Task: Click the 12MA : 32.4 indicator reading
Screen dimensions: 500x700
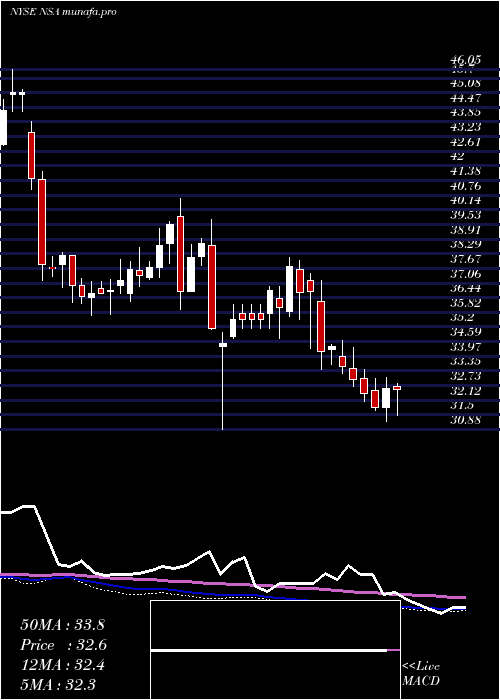Action: coord(62,665)
